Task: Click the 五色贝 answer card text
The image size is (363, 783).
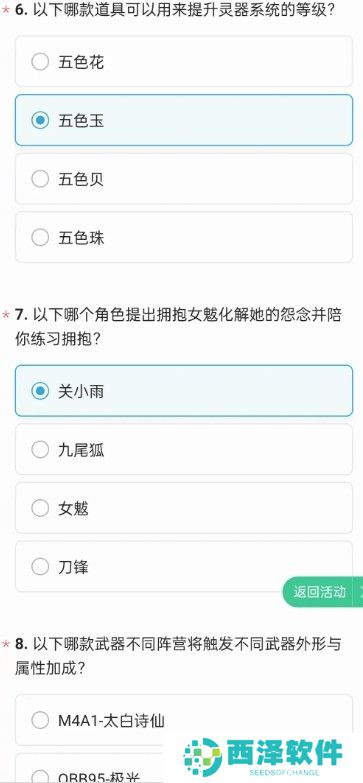Action: [81, 179]
